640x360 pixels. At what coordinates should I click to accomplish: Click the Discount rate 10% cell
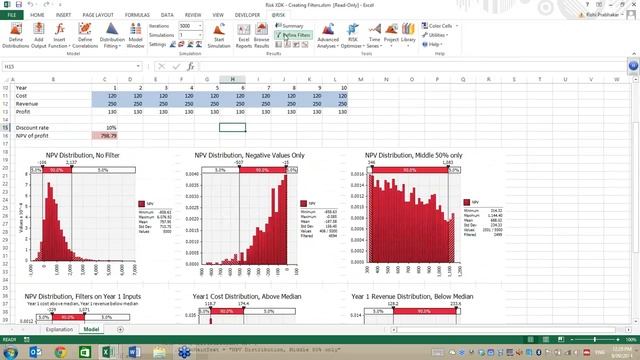[x=104, y=128]
